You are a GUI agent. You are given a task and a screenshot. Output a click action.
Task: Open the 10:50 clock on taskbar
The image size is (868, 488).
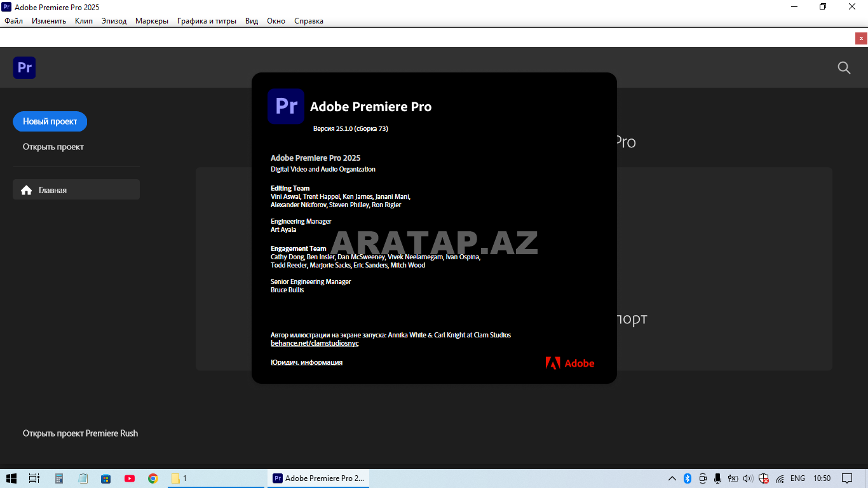(x=822, y=478)
